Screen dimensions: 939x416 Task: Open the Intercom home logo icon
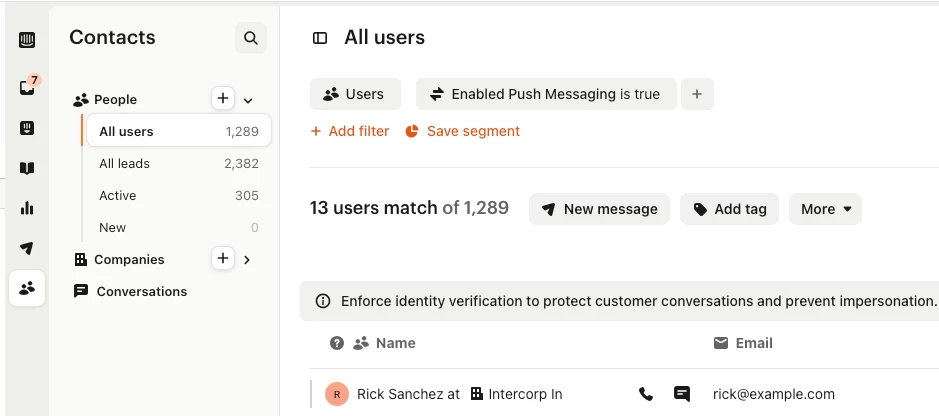click(x=27, y=40)
